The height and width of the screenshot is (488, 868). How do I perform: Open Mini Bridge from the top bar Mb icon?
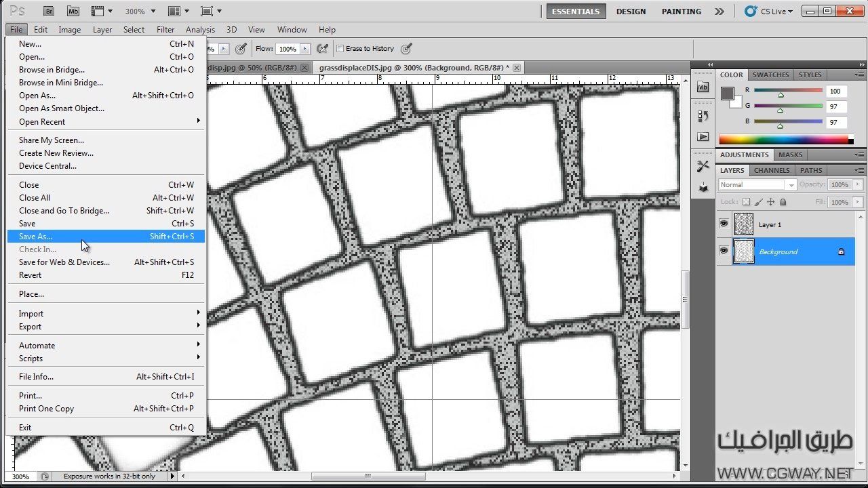click(73, 12)
